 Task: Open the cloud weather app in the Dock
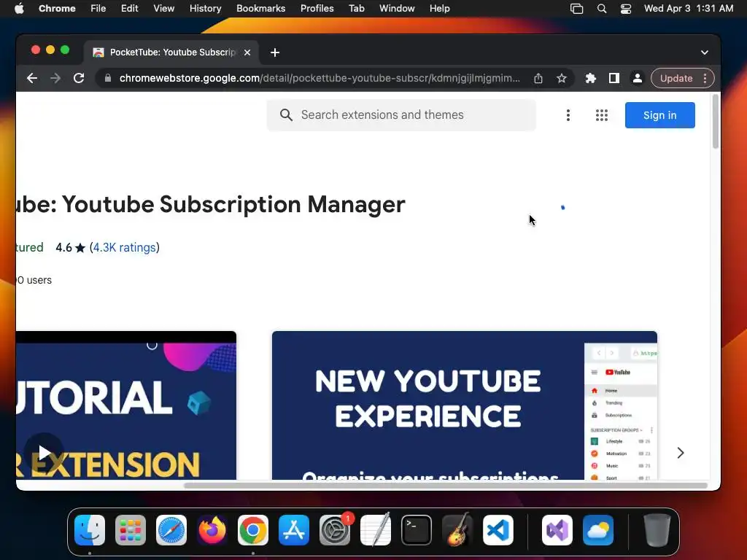tap(598, 530)
